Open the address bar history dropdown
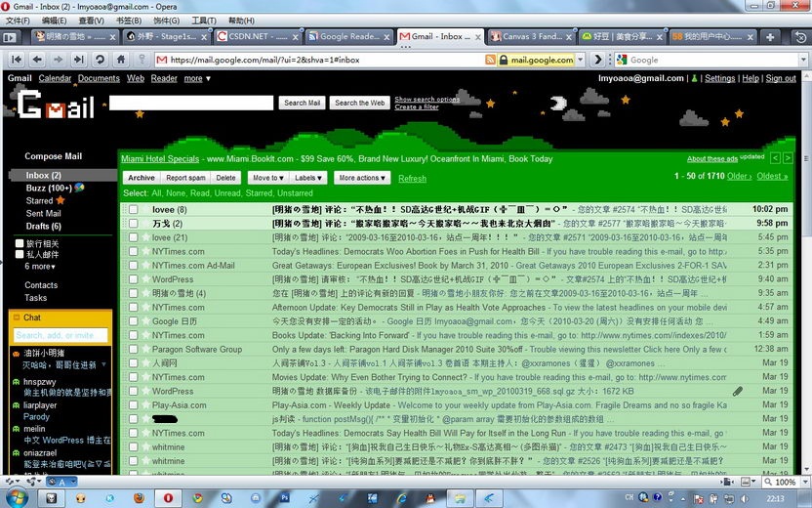The width and height of the screenshot is (812, 508). point(581,60)
